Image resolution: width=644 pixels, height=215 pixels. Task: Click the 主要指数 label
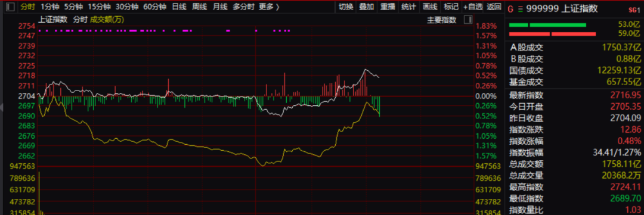point(442,20)
